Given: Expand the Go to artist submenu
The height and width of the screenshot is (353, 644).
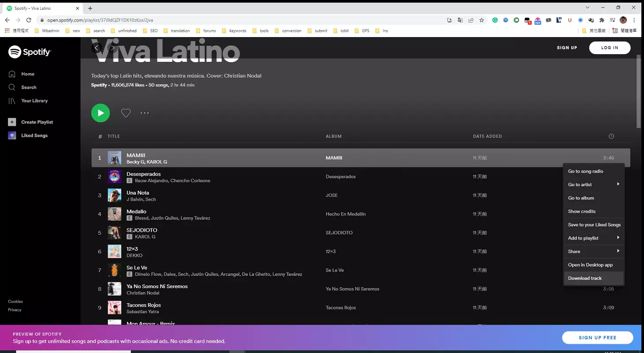Looking at the screenshot, I should tap(594, 184).
